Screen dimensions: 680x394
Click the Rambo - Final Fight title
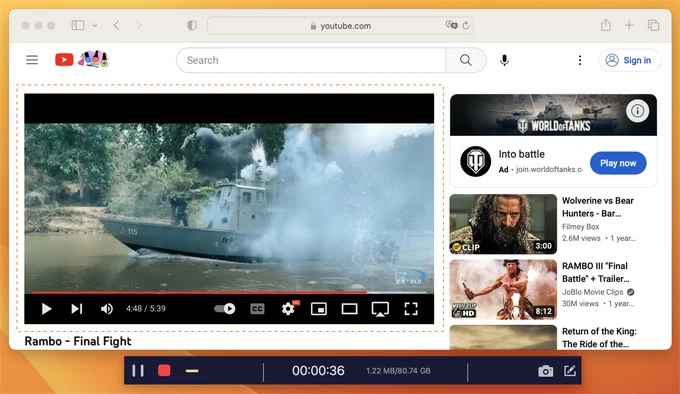pyautogui.click(x=78, y=341)
